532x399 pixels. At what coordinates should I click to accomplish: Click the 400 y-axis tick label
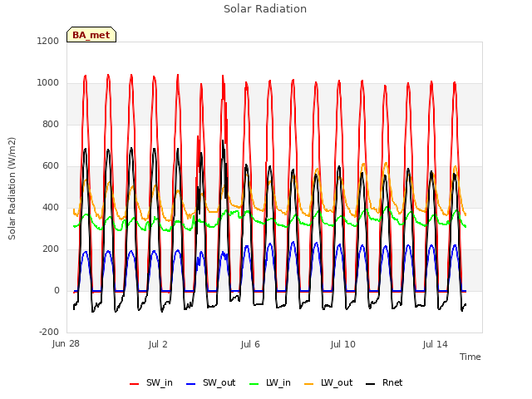pos(51,207)
